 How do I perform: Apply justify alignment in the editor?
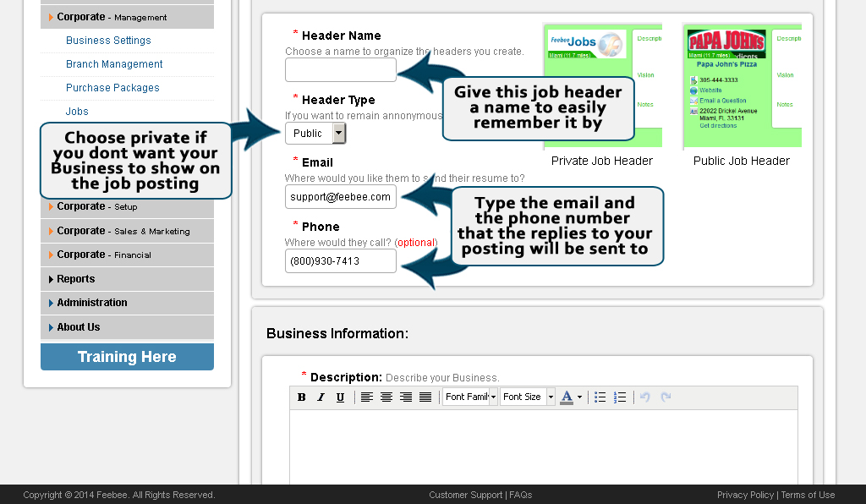[x=424, y=397]
